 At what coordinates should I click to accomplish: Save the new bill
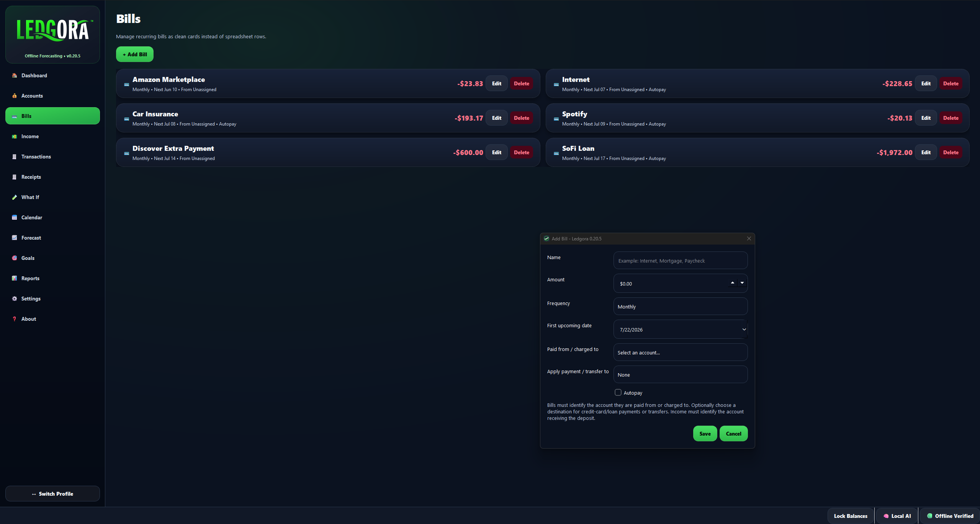tap(705, 433)
